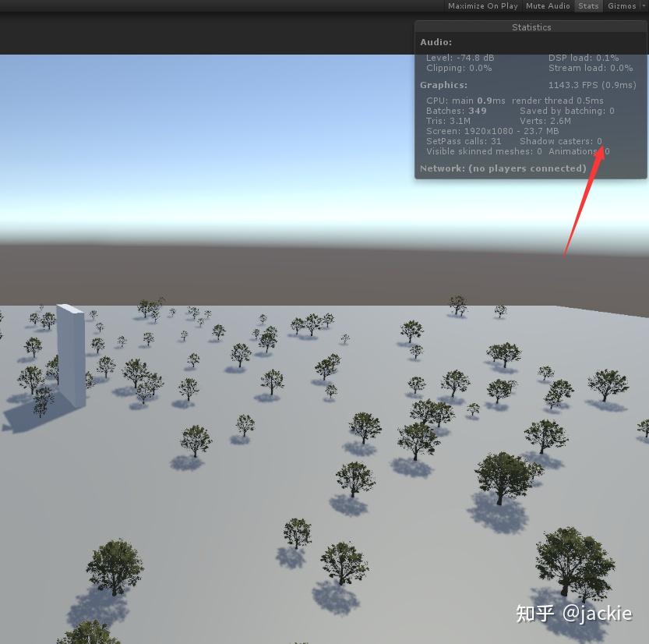Click the tall white block in scene
Image resolution: width=649 pixels, height=644 pixels.
[71, 356]
